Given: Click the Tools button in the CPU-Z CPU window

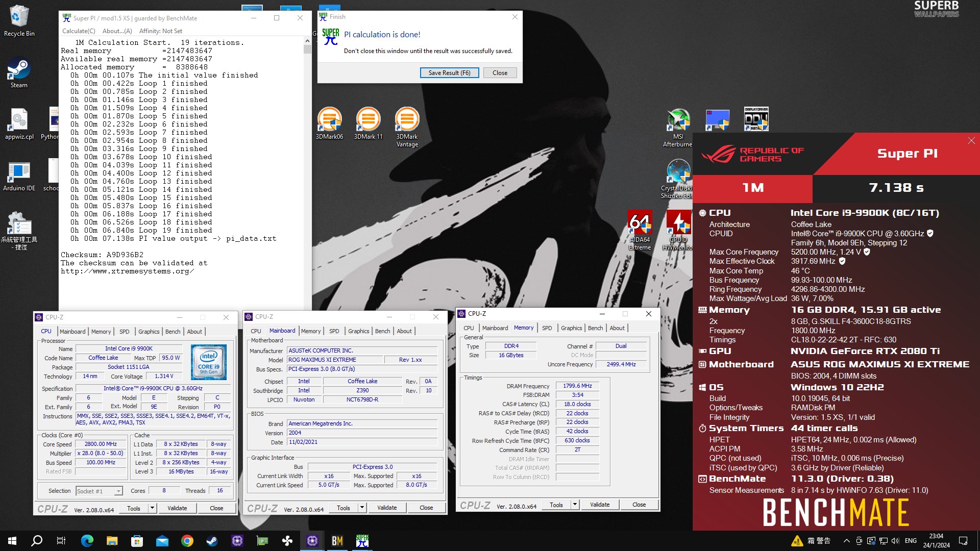Looking at the screenshot, I should [x=134, y=508].
